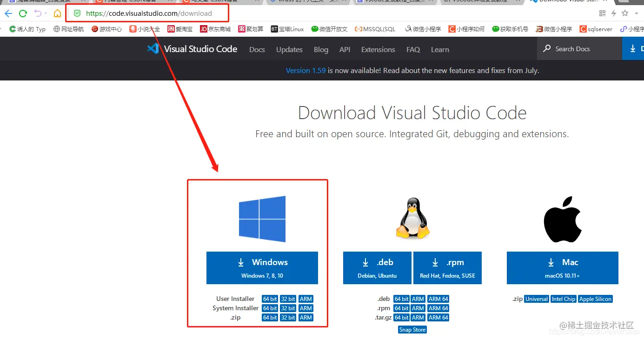The image size is (644, 340).
Task: Download Mac .zip Universal
Action: tap(537, 299)
